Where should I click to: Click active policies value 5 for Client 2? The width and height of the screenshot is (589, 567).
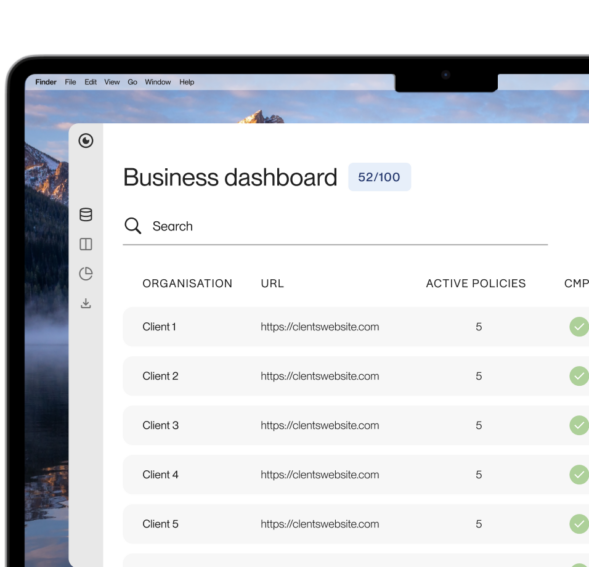point(479,376)
